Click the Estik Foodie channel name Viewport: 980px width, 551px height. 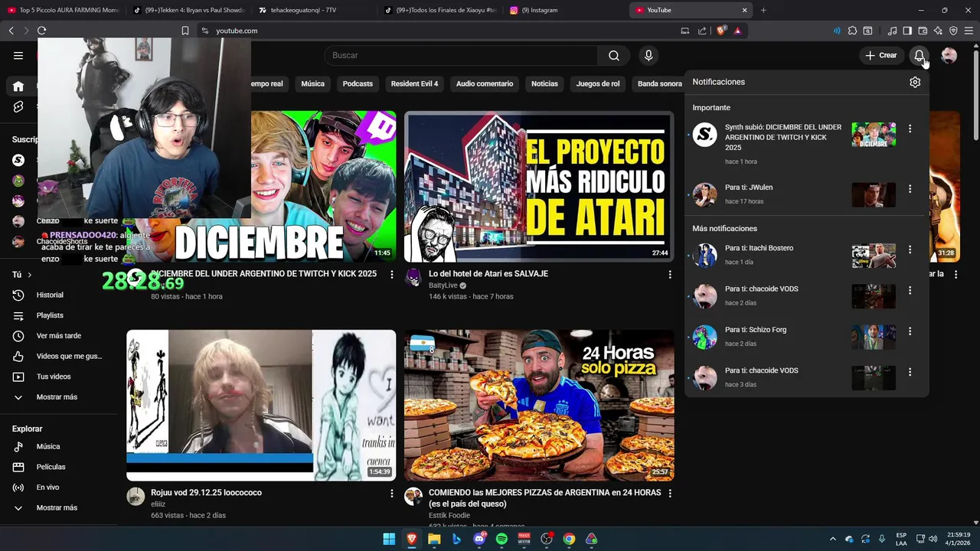(x=449, y=515)
